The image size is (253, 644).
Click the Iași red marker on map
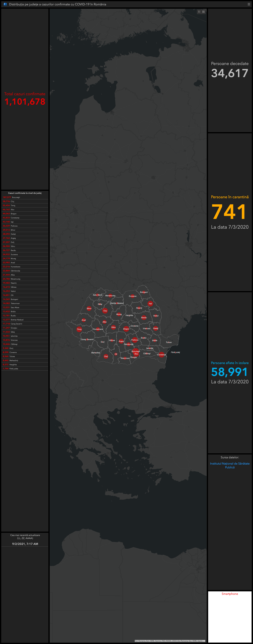[x=150, y=304]
